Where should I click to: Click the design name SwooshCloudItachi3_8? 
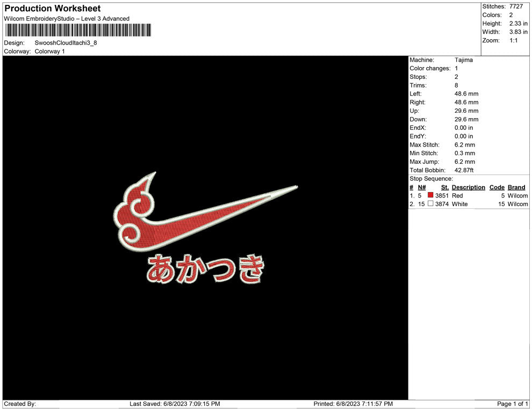pyautogui.click(x=66, y=42)
